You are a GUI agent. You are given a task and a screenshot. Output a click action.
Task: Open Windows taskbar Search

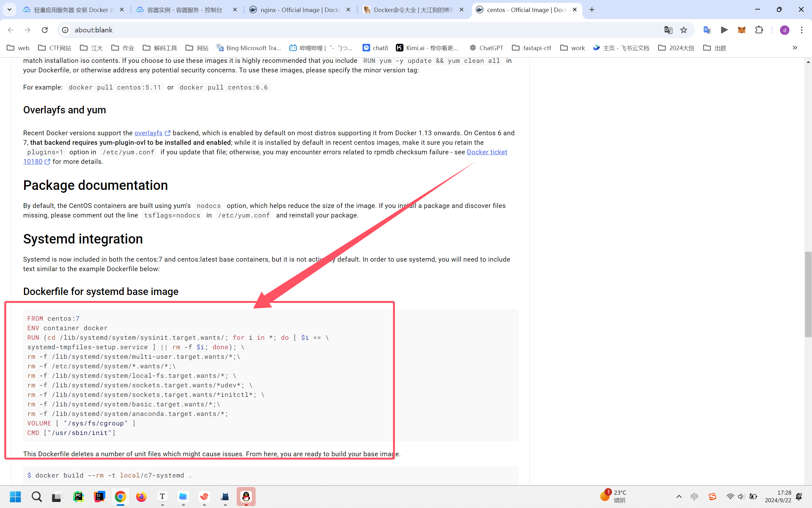pos(36,496)
